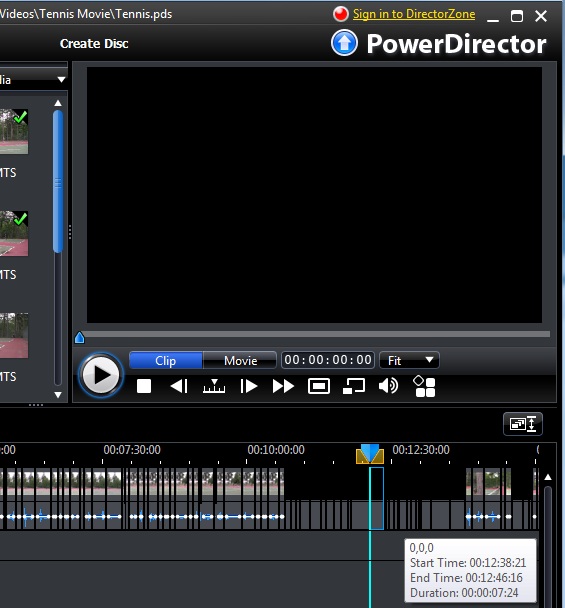Open the seek-by unit ruler icon
565x608 pixels.
(214, 386)
